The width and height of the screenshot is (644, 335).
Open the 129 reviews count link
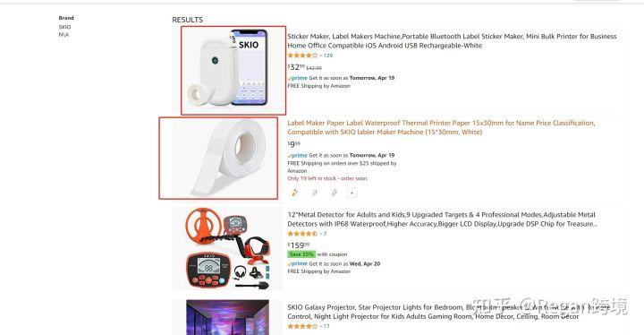[328, 56]
